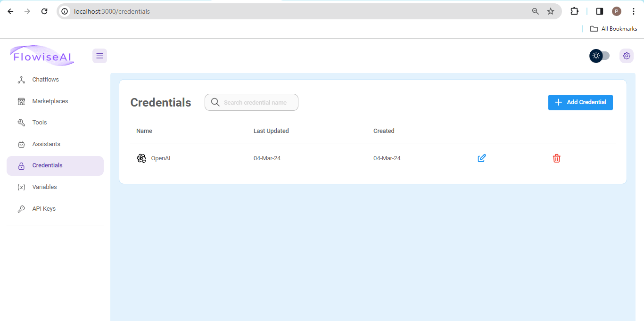Click the OpenAI logo icon in the row

141,158
